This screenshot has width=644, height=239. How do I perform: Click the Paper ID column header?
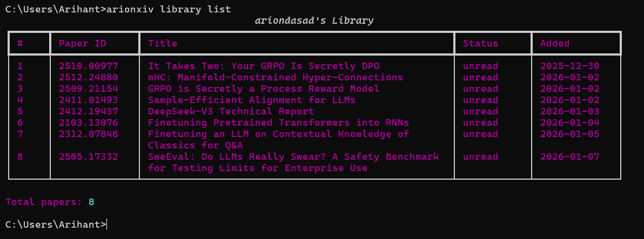(x=83, y=43)
